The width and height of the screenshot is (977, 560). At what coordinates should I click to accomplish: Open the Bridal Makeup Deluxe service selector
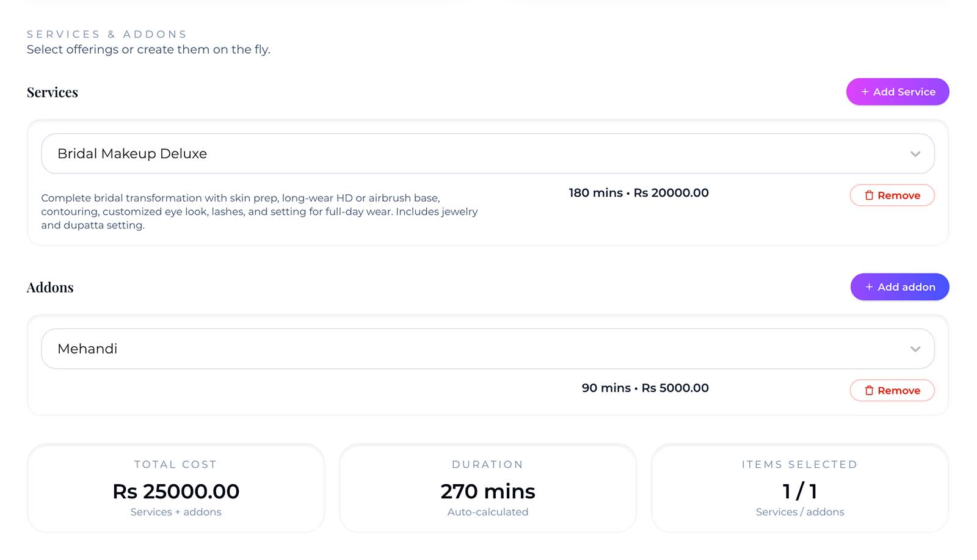point(476,154)
